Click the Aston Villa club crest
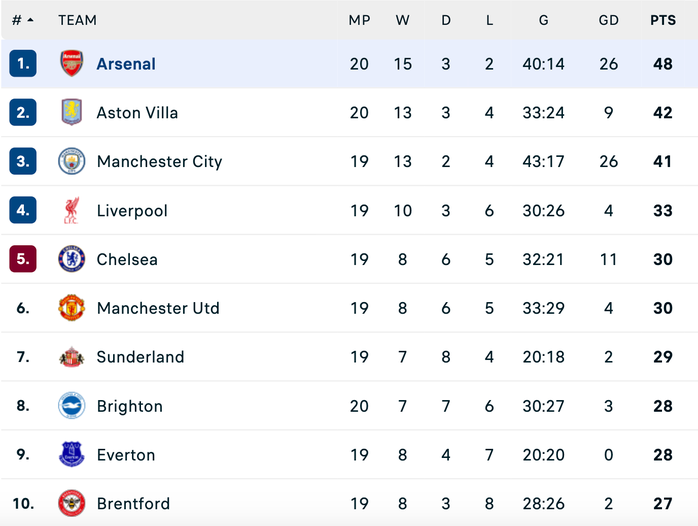Image resolution: width=698 pixels, height=526 pixels. 72,113
